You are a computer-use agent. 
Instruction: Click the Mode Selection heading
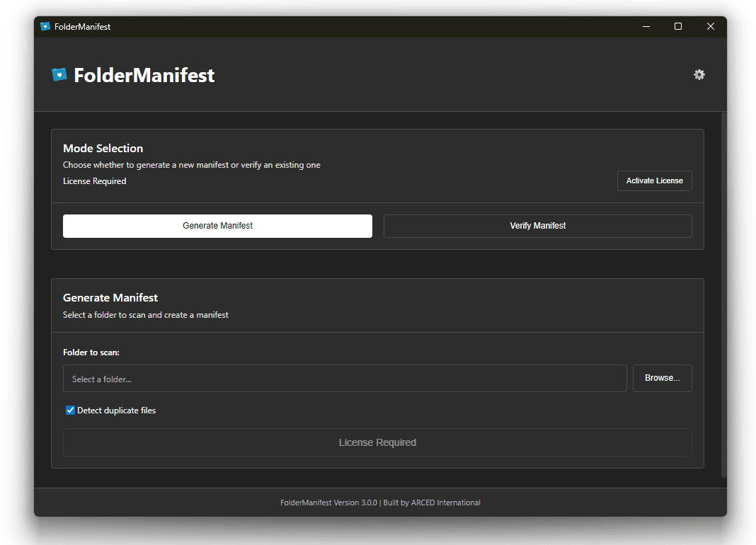[103, 149]
